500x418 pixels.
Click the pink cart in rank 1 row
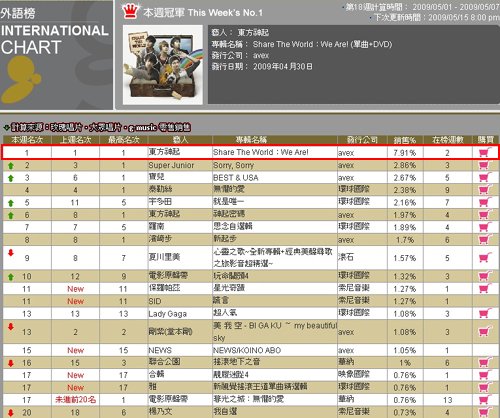[x=484, y=153]
